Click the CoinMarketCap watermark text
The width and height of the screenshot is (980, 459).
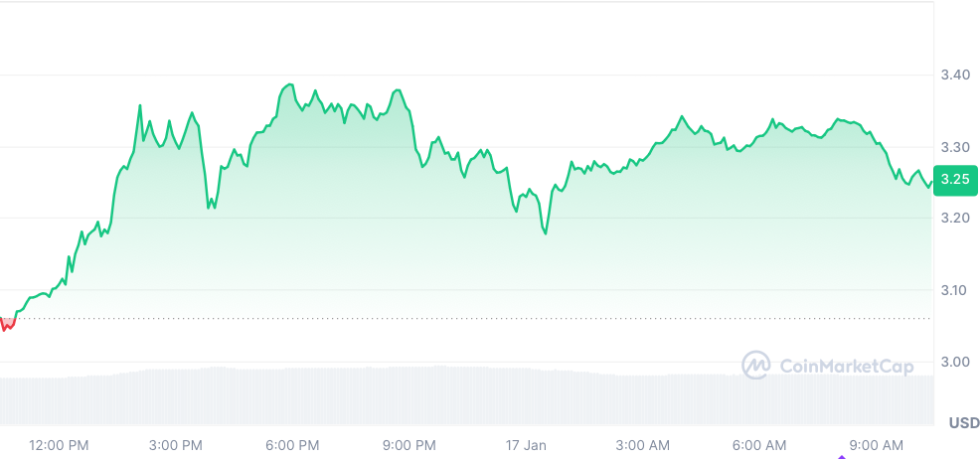point(845,367)
